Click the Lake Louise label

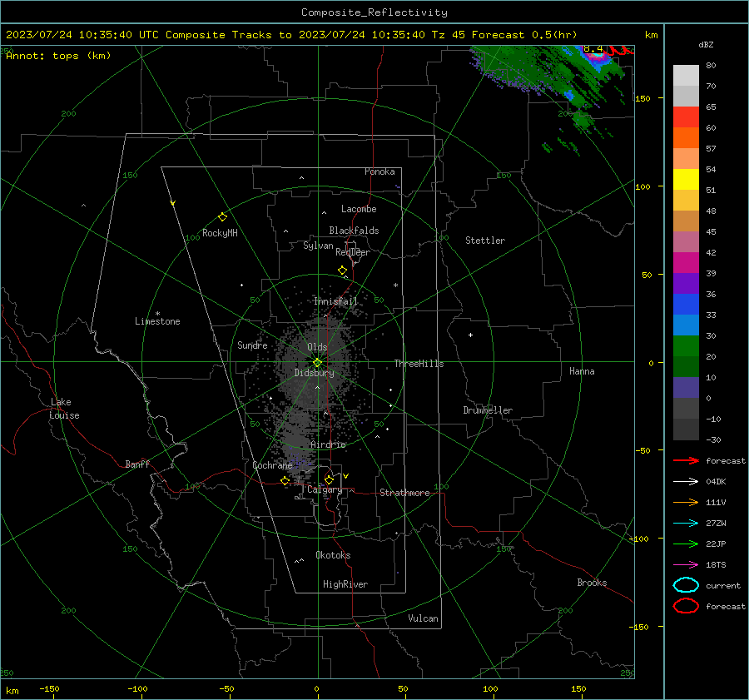64,409
